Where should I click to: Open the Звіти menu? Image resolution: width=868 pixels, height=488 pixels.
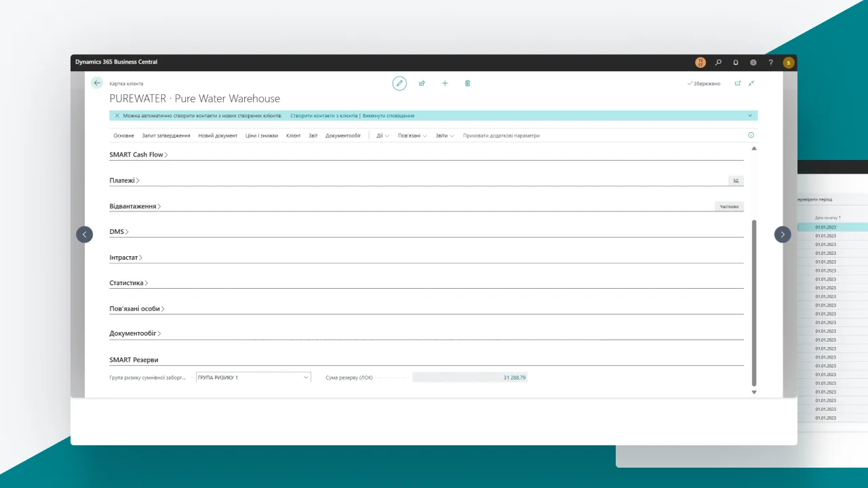pos(445,136)
